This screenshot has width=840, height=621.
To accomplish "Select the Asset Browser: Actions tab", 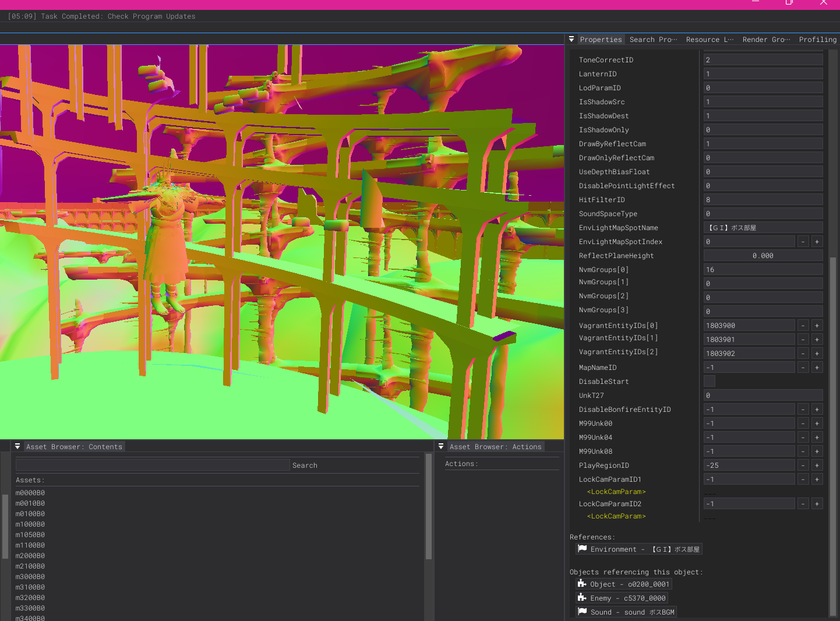I will point(496,447).
